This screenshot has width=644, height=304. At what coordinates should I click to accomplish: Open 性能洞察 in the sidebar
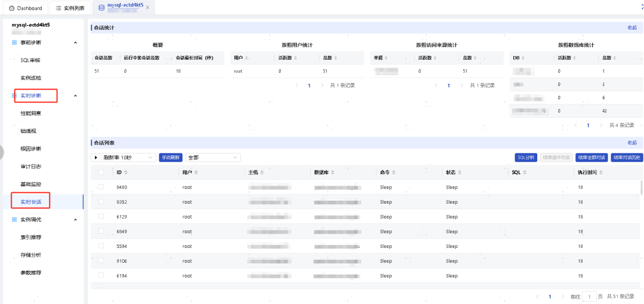tap(30, 113)
